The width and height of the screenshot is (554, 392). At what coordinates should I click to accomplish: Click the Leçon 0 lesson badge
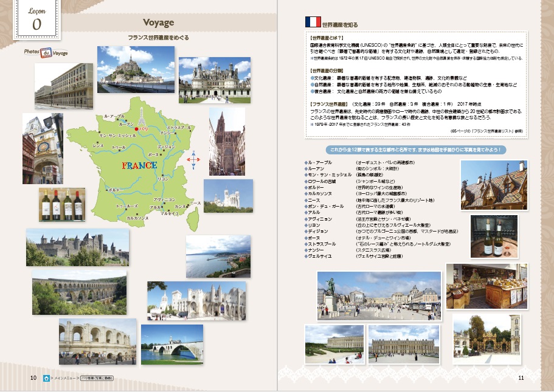pos(36,19)
